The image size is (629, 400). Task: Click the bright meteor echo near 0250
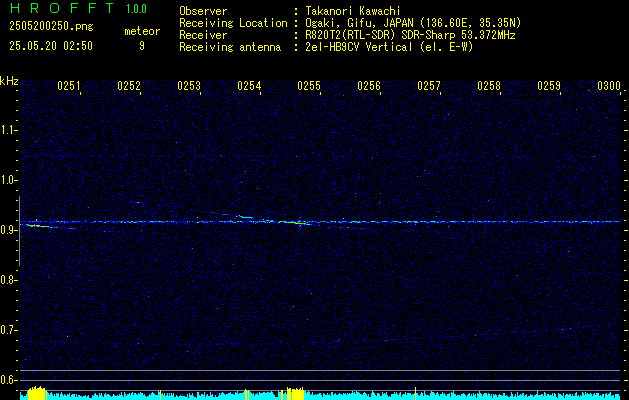(38, 226)
